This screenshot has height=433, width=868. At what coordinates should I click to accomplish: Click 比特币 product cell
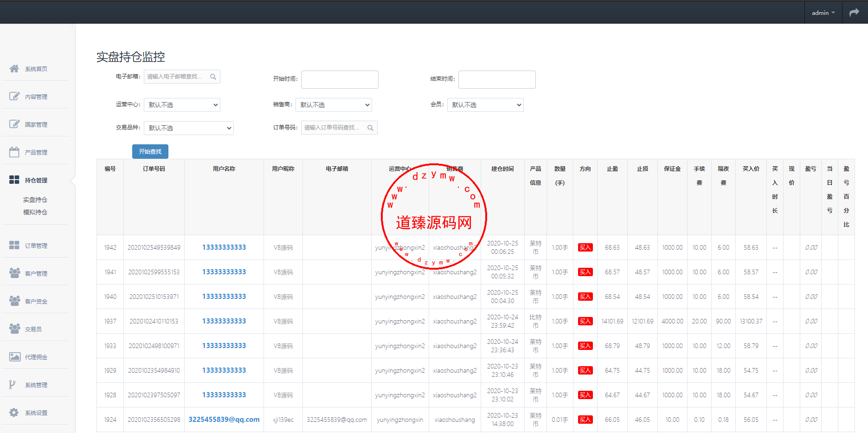pyautogui.click(x=535, y=321)
